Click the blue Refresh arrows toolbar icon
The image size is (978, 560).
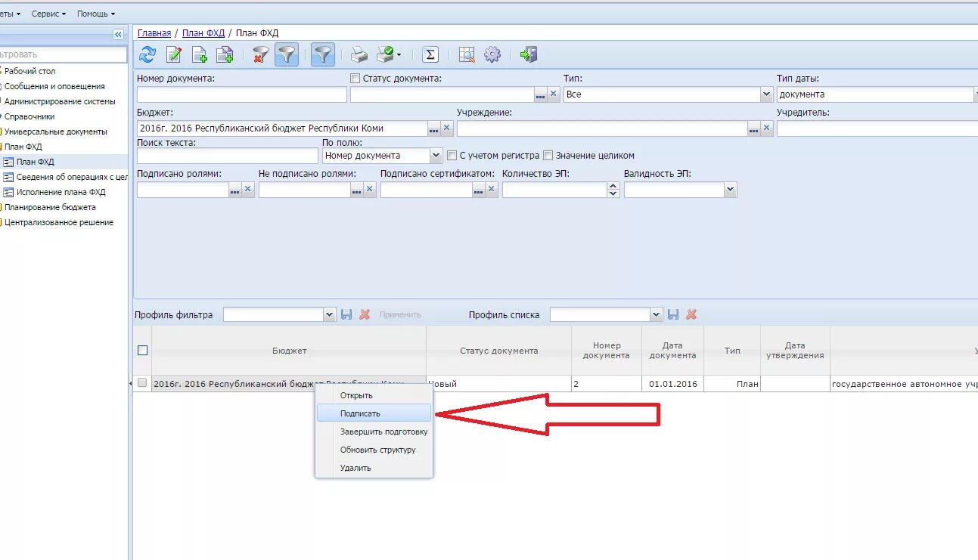click(147, 54)
